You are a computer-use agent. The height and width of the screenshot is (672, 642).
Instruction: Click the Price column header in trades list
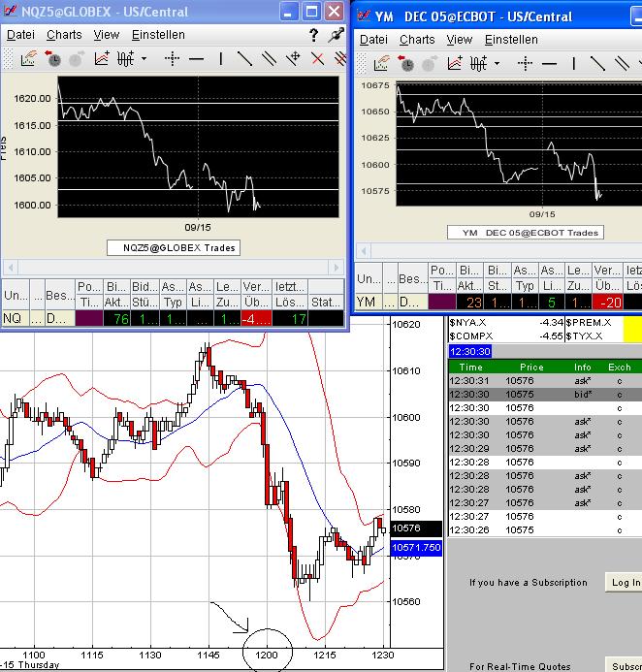click(x=531, y=367)
